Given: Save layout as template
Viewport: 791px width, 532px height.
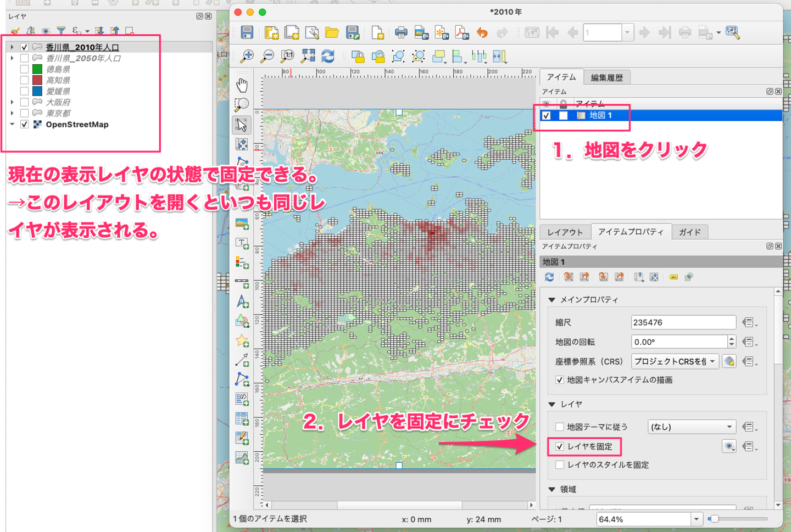Looking at the screenshot, I should click(x=352, y=32).
